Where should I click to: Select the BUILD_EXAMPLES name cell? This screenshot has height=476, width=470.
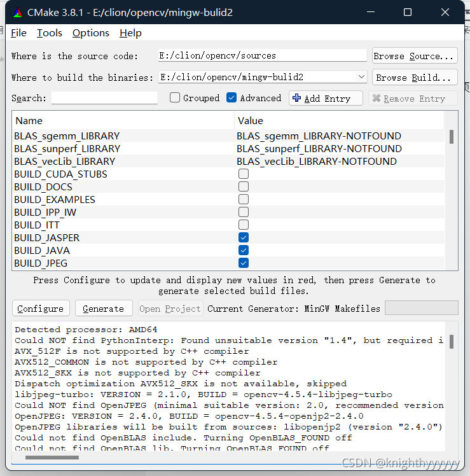pyautogui.click(x=123, y=199)
